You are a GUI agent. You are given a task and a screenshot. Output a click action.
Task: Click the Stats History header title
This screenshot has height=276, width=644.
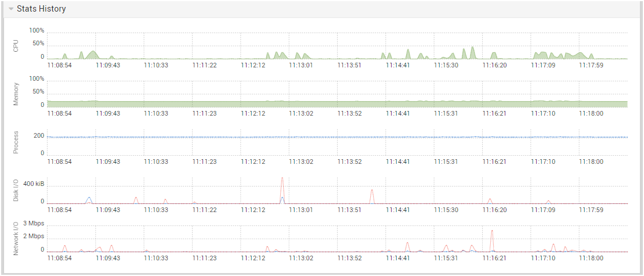point(41,9)
